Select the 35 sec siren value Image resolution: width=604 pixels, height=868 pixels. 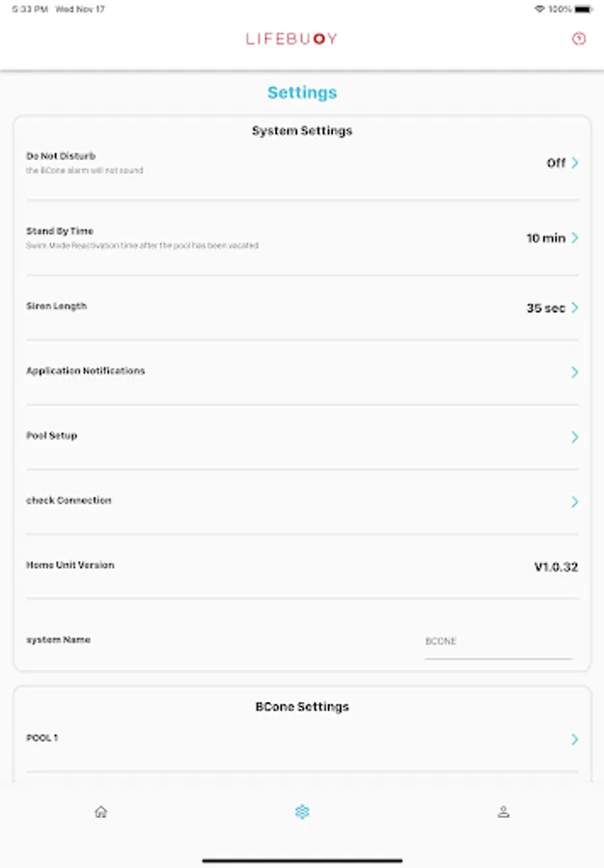(545, 308)
